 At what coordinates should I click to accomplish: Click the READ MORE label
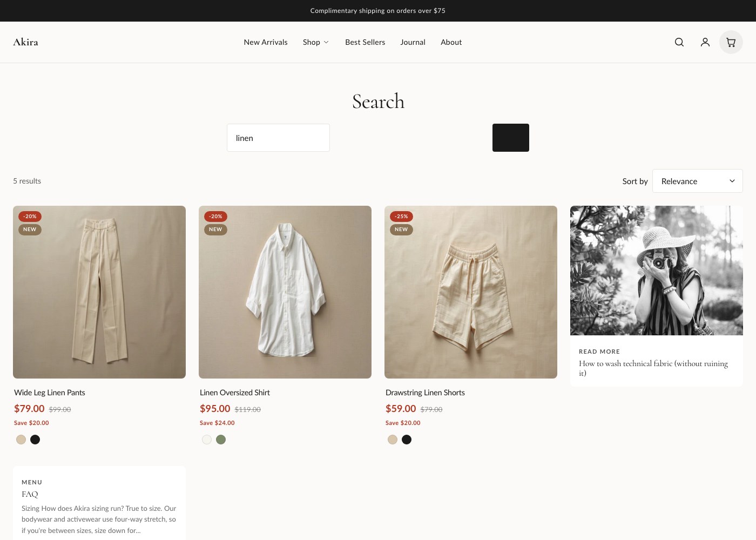pos(599,352)
